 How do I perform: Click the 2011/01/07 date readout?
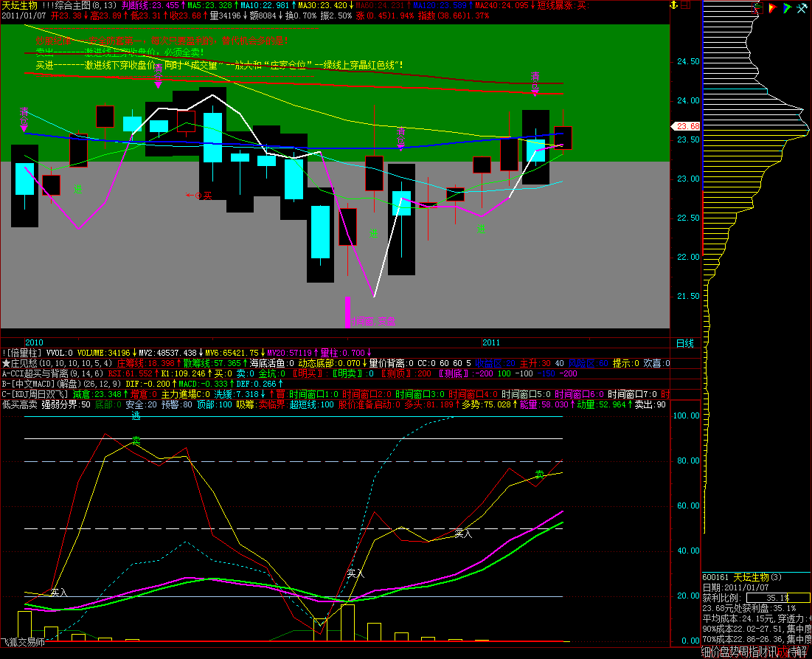24,15
